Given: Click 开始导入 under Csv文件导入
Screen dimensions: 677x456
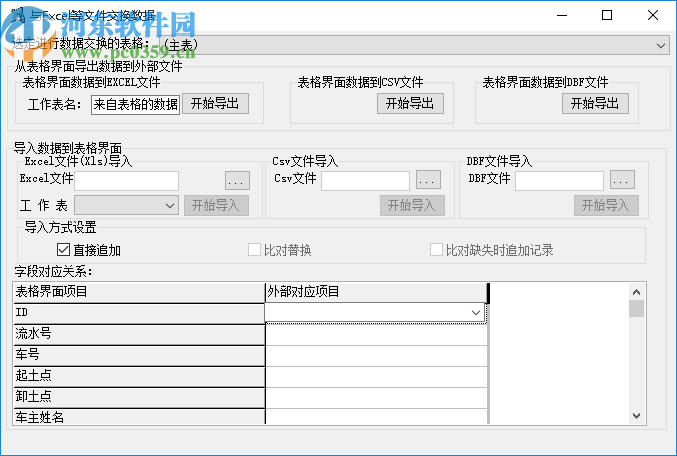Looking at the screenshot, I should 412,205.
